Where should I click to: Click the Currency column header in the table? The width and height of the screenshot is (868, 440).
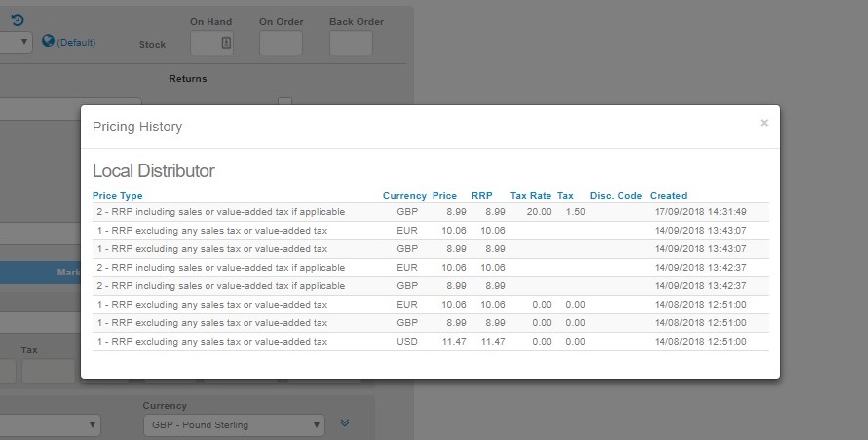404,196
